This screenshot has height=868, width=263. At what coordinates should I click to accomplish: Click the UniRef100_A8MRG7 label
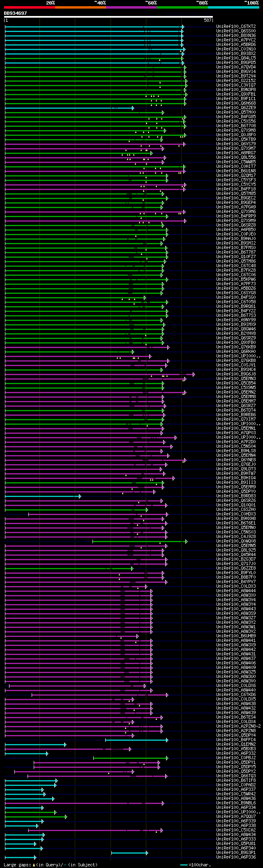[x=236, y=153]
